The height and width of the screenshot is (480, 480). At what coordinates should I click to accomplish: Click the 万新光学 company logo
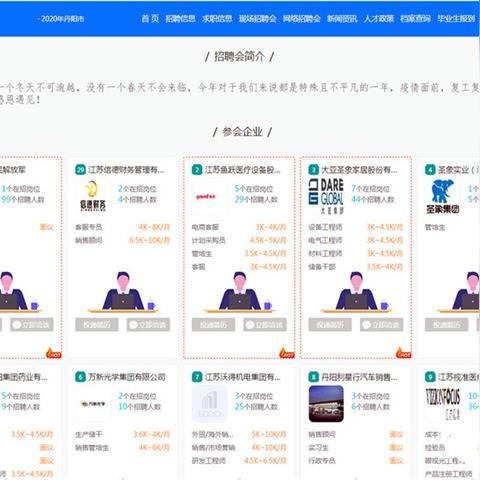[93, 404]
